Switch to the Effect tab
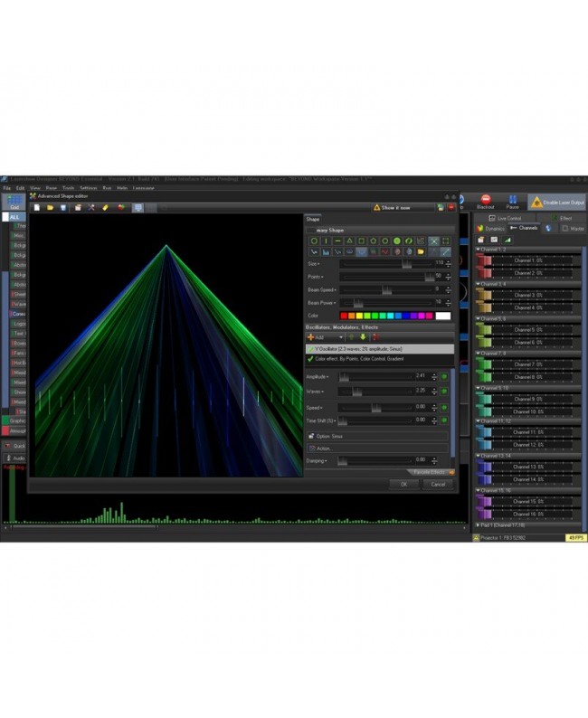588x718 pixels. click(x=562, y=218)
